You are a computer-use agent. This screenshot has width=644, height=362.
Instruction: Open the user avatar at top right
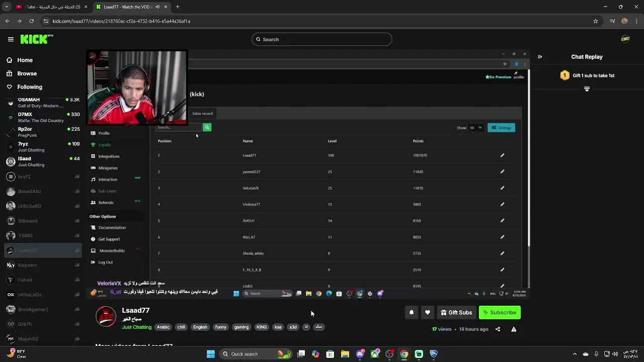click(x=625, y=39)
